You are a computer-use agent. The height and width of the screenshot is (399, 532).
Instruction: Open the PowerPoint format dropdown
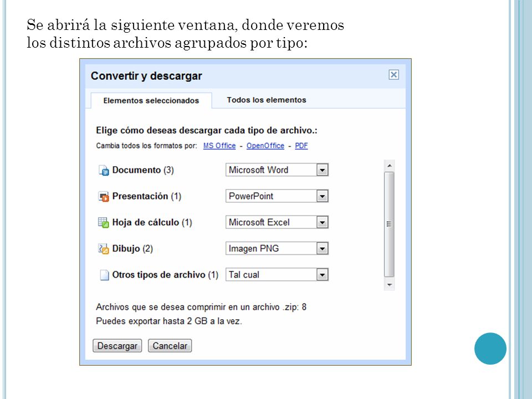[277, 196]
